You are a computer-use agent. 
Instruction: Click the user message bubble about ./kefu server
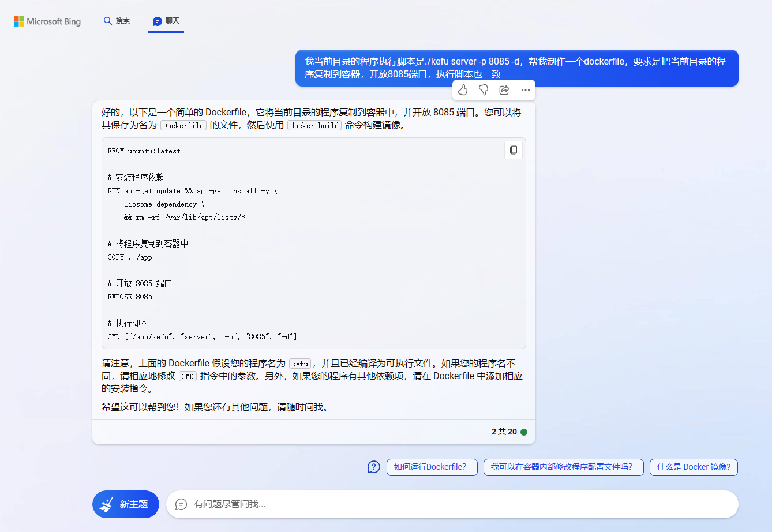coord(517,68)
